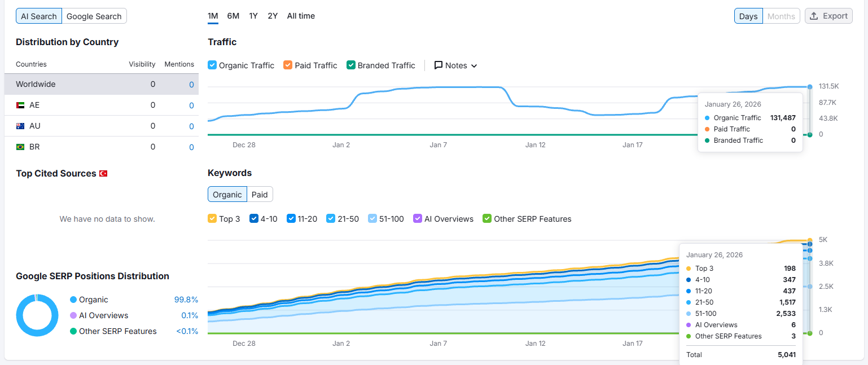Click the SERP positions donut chart
Image resolution: width=868 pixels, height=365 pixels.
tap(37, 315)
